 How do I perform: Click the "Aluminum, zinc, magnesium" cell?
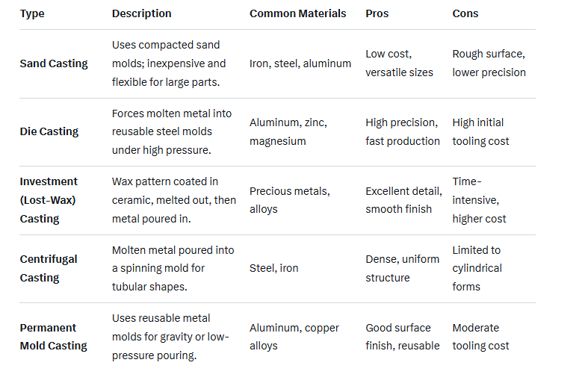(x=288, y=131)
